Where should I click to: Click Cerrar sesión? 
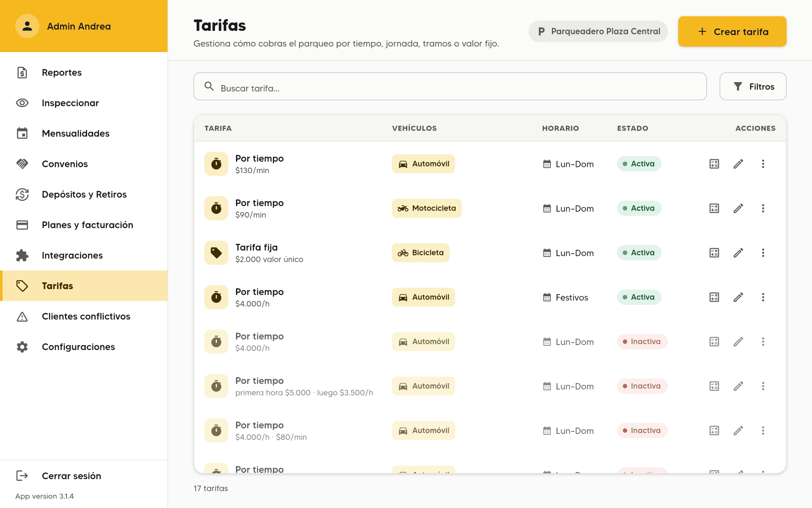click(x=84, y=476)
